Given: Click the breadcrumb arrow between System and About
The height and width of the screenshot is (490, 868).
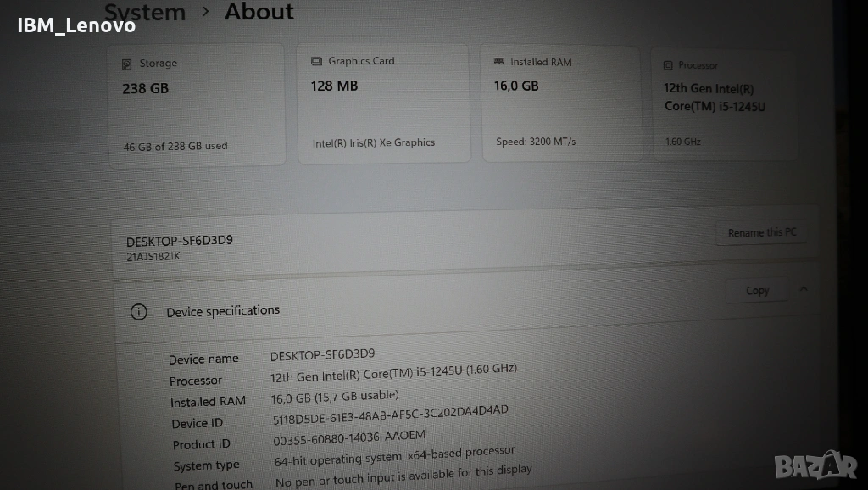Looking at the screenshot, I should pos(206,12).
